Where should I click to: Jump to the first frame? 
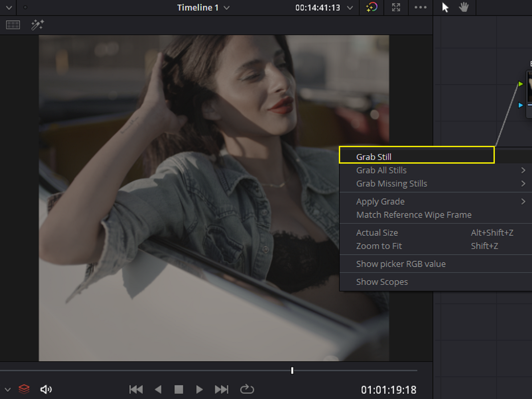136,389
